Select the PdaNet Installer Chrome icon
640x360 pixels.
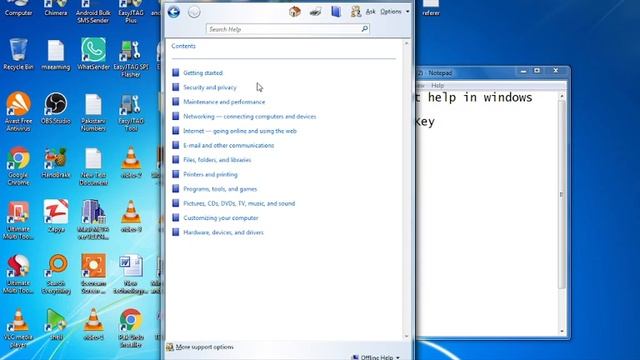[131, 328]
